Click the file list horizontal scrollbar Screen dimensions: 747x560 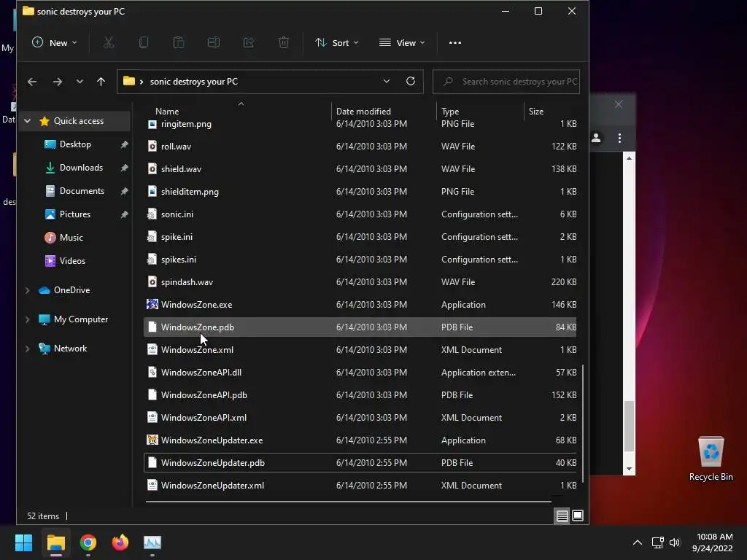pyautogui.click(x=348, y=502)
